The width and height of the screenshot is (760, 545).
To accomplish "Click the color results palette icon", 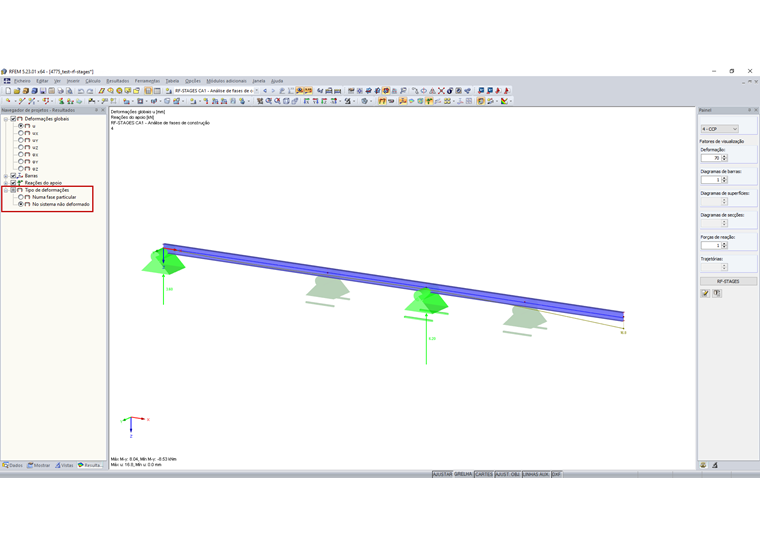I will [505, 101].
